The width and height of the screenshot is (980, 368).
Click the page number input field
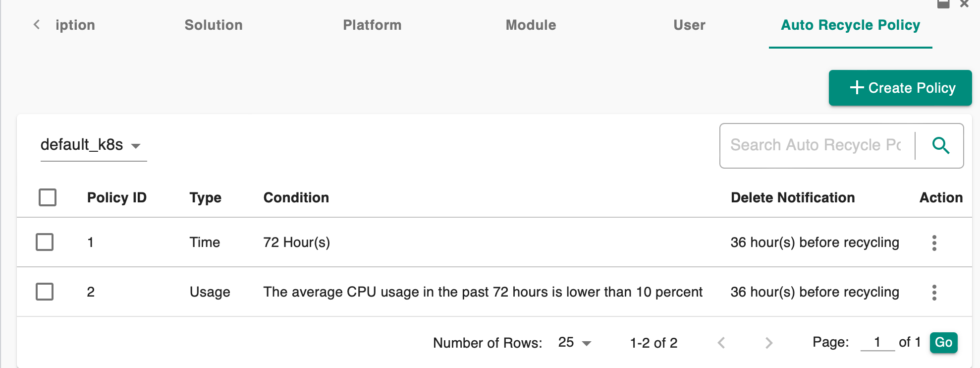pos(877,342)
